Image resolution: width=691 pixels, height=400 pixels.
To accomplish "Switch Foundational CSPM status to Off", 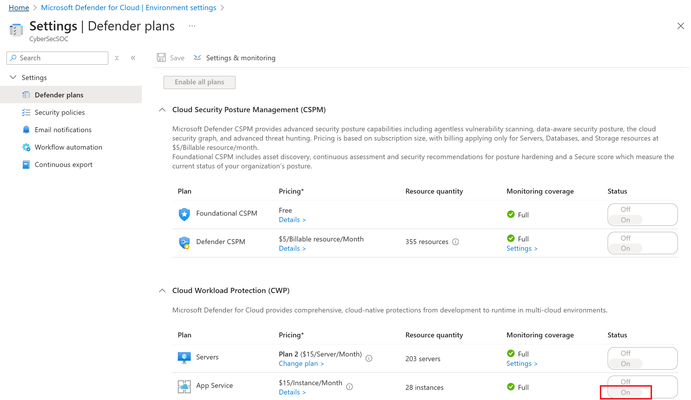I will tap(625, 209).
